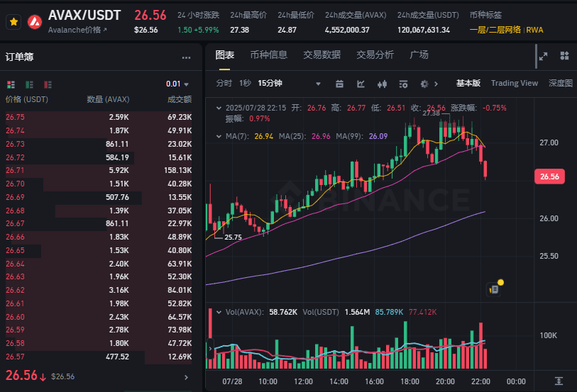Click the chart auto-fit scale icon
Screen dimensions: 577x392
click(x=559, y=381)
